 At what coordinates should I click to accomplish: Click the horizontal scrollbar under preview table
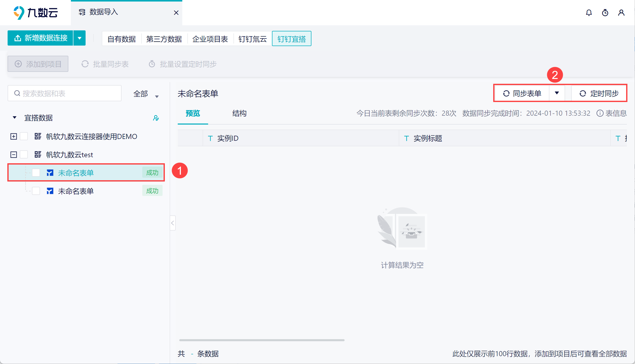[x=262, y=340]
